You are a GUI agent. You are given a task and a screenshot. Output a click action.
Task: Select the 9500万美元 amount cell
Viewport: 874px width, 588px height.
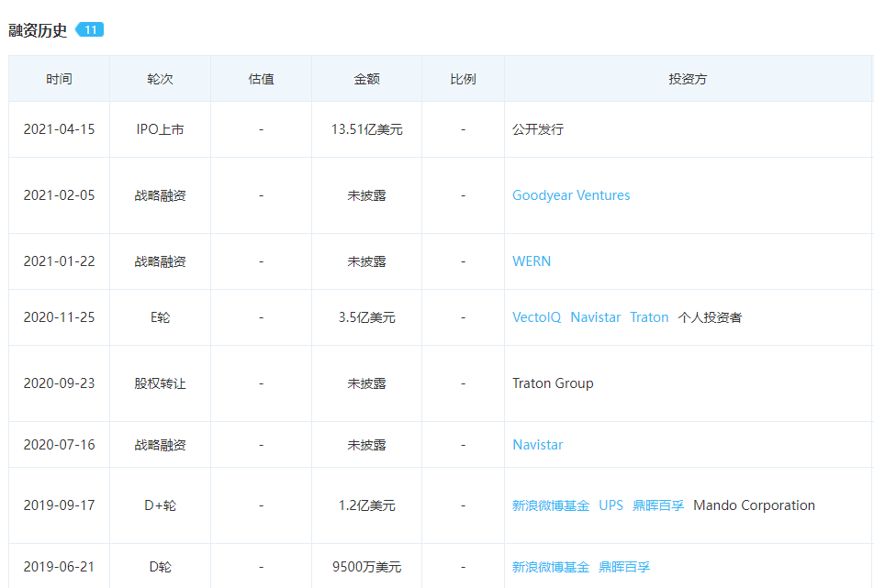pos(367,567)
